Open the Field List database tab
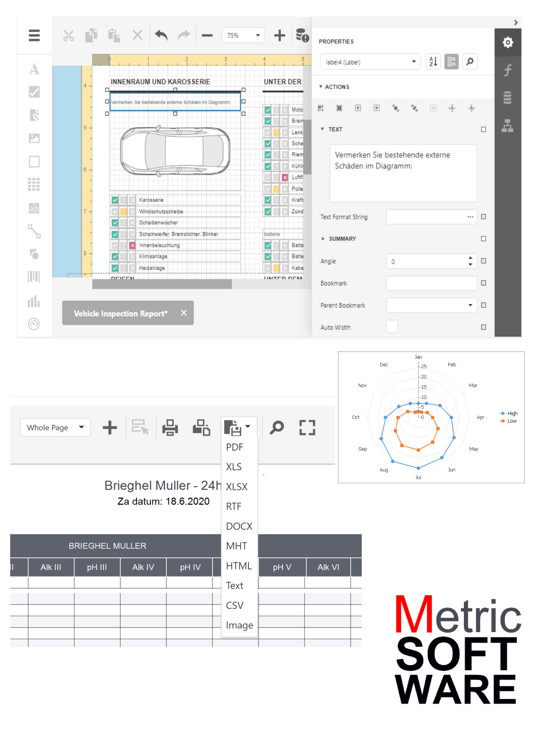This screenshot has width=541, height=756. [x=508, y=98]
